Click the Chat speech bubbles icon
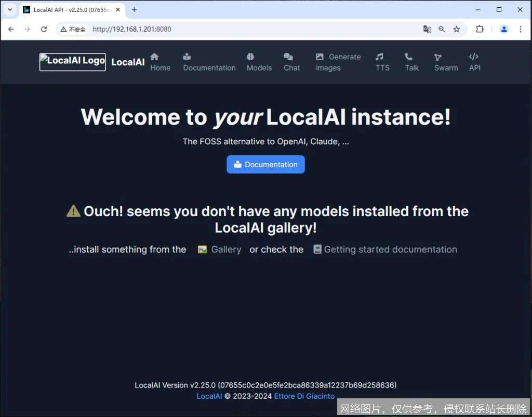 point(288,57)
